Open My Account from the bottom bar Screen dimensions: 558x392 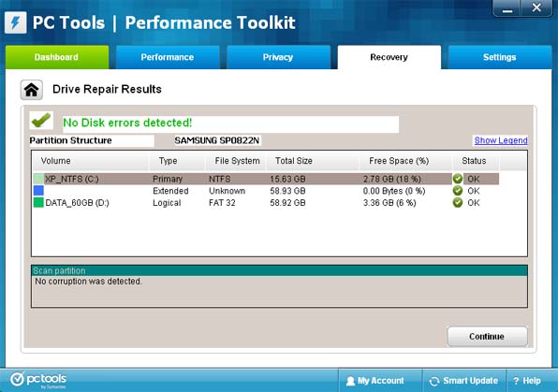(x=375, y=381)
